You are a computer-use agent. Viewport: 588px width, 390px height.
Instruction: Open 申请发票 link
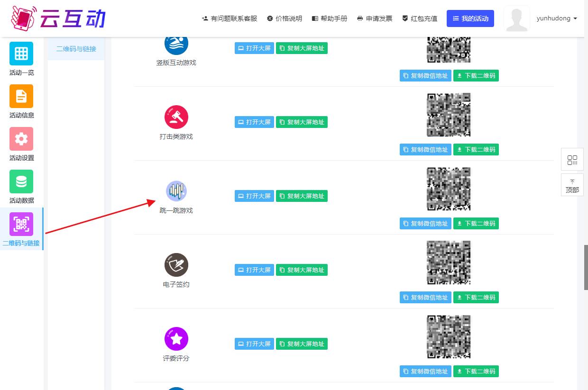[x=375, y=18]
